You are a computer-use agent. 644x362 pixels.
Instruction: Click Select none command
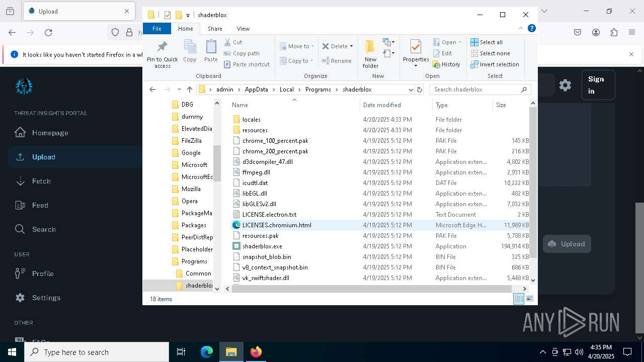point(490,53)
